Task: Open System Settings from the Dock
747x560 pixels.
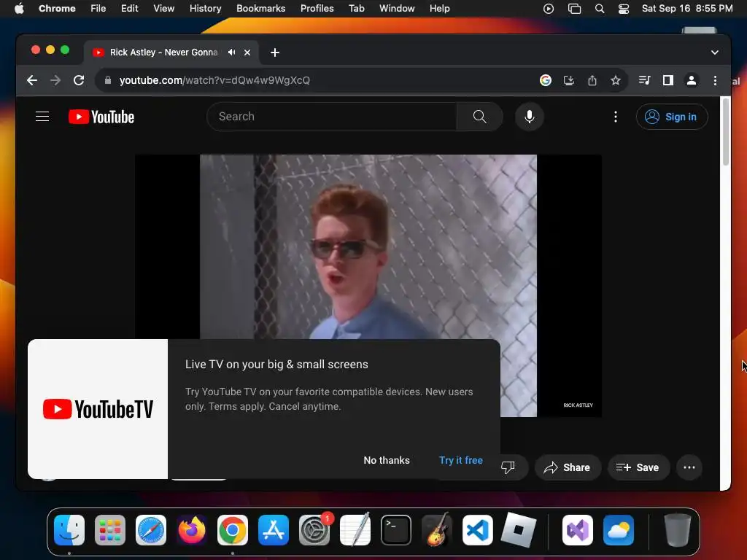Action: click(314, 530)
